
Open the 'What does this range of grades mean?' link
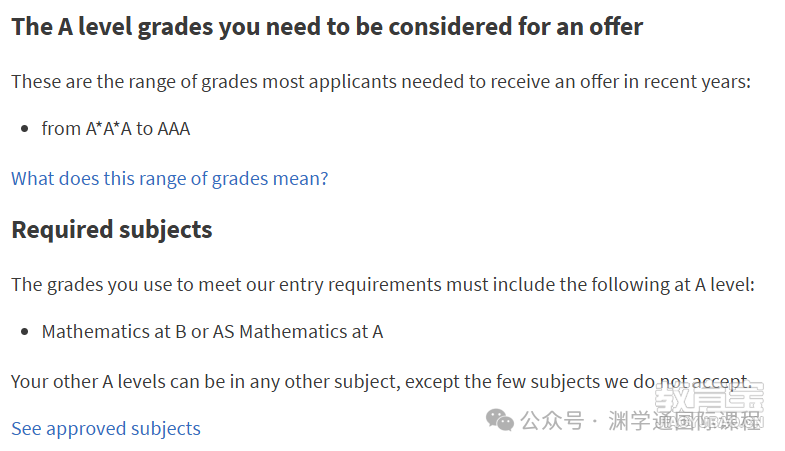tap(170, 179)
